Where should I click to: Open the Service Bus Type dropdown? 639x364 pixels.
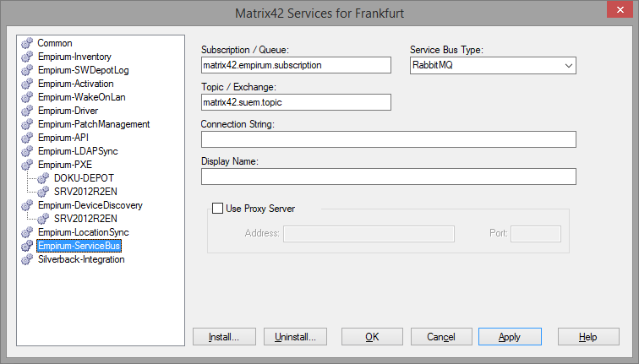493,65
